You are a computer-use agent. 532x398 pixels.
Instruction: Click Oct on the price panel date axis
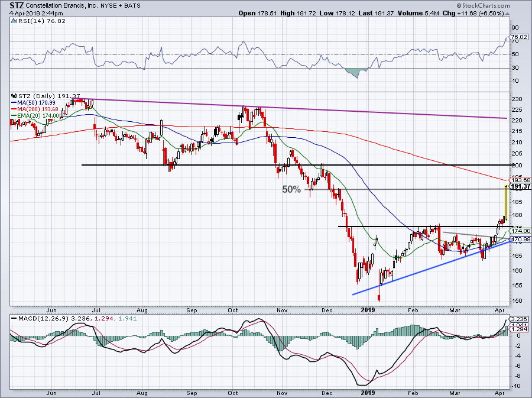pos(233,310)
